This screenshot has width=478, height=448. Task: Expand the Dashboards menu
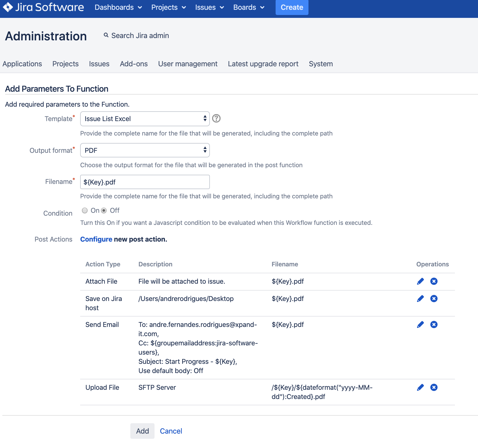[118, 7]
